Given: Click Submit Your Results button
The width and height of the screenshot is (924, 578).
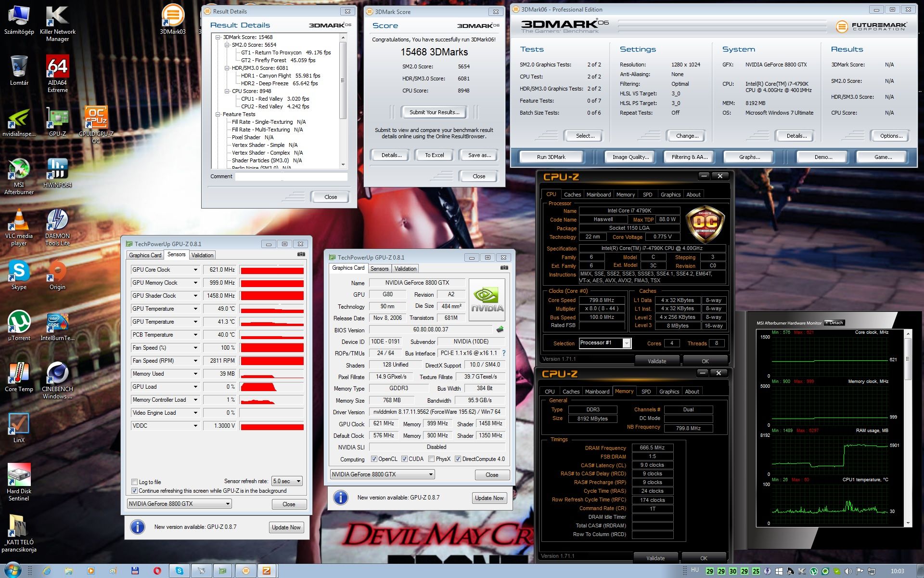Looking at the screenshot, I should tap(434, 112).
